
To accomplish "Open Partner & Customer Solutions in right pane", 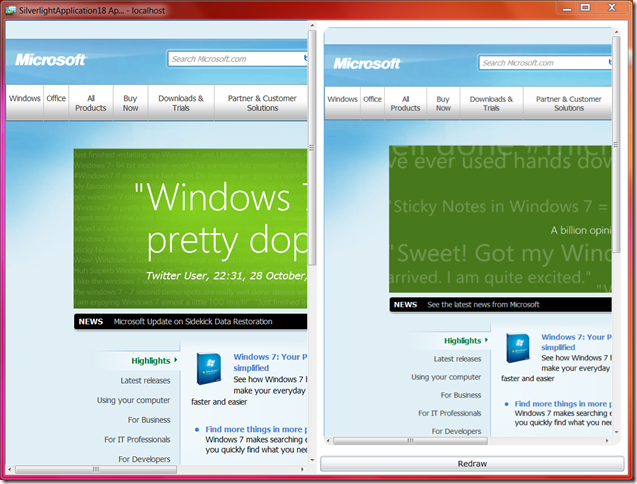I will point(569,104).
